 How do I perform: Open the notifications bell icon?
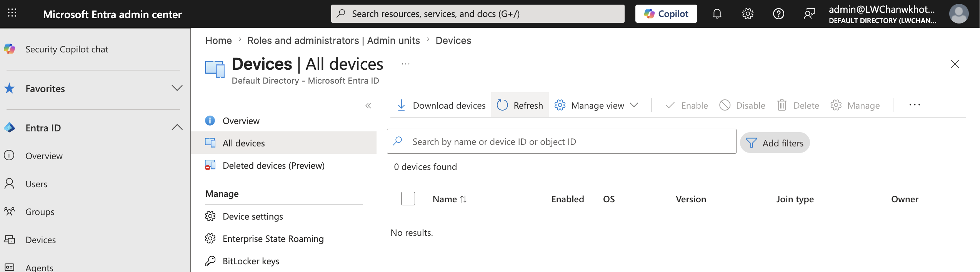pyautogui.click(x=717, y=14)
